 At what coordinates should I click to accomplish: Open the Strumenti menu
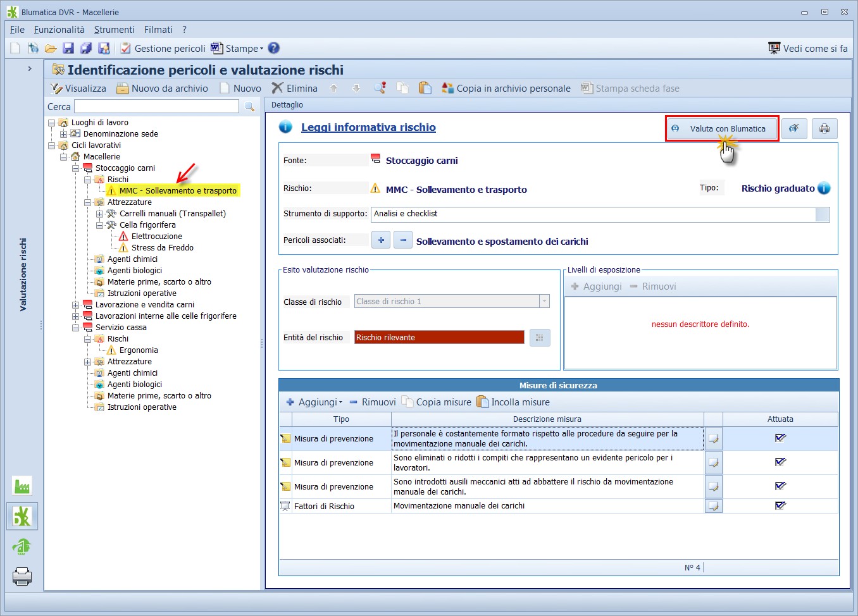pos(114,30)
